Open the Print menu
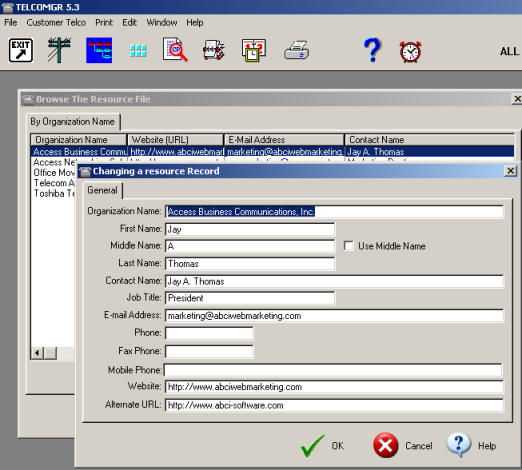The width and height of the screenshot is (522, 470). 104,22
